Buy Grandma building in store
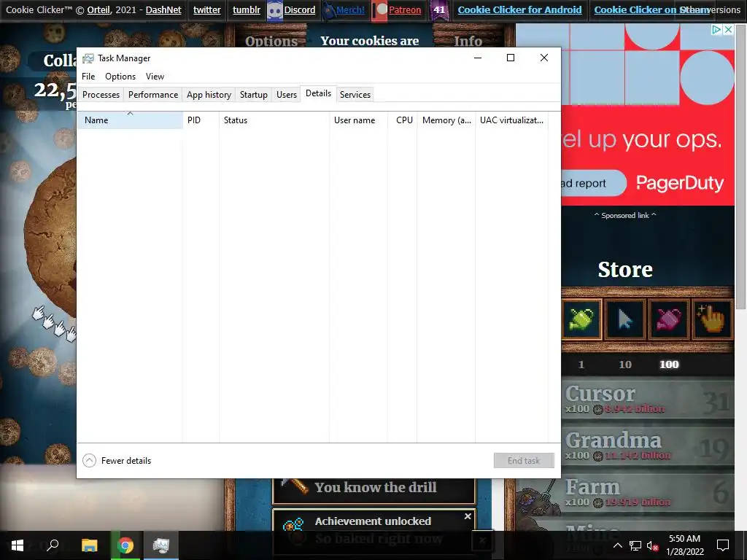747x560 pixels. 648,447
